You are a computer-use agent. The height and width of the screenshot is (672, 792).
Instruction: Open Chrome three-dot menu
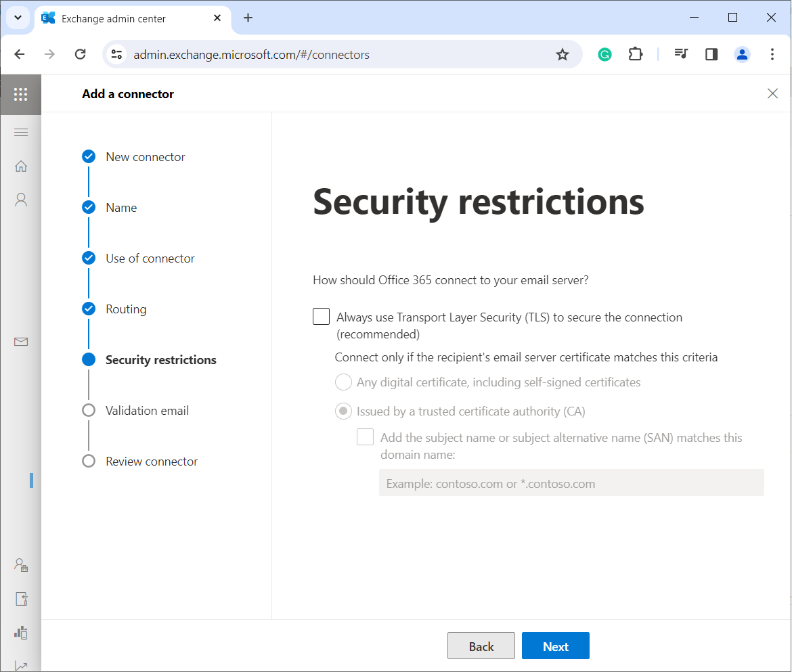[x=772, y=55]
